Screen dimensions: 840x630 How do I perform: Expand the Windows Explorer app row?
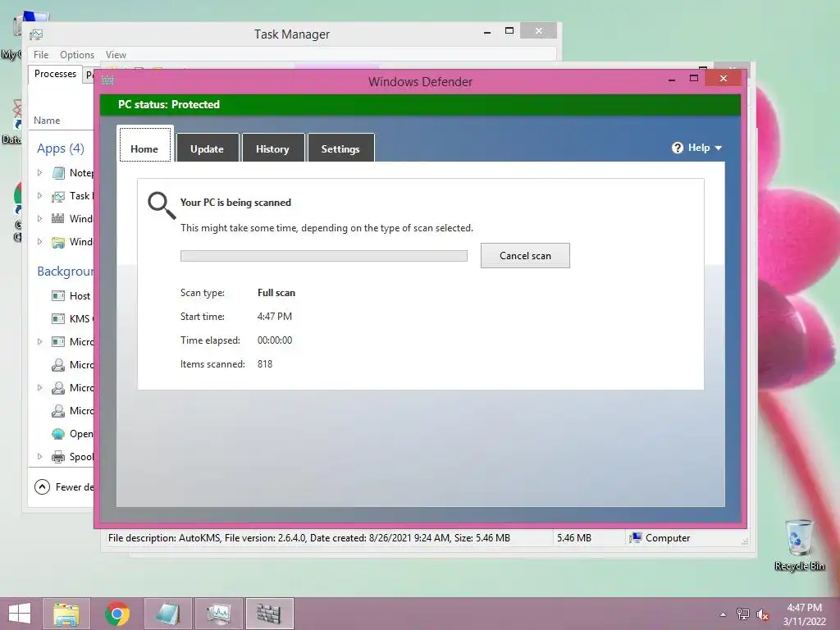click(x=39, y=242)
